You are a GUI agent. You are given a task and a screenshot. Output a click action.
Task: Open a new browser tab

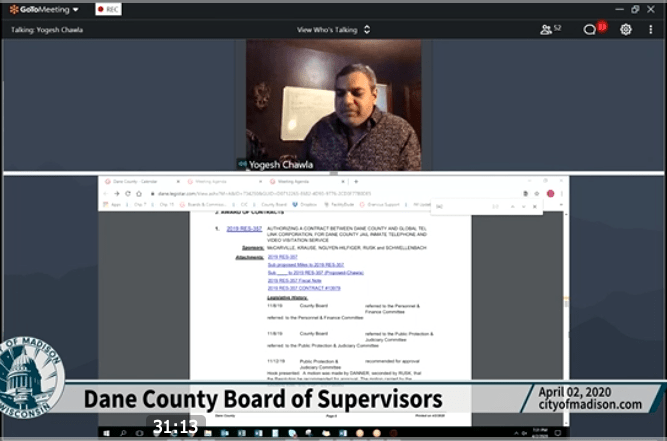(356, 182)
